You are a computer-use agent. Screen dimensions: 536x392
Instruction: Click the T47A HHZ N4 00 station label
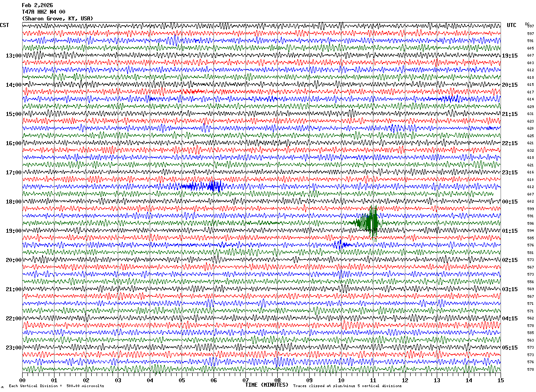click(43, 12)
